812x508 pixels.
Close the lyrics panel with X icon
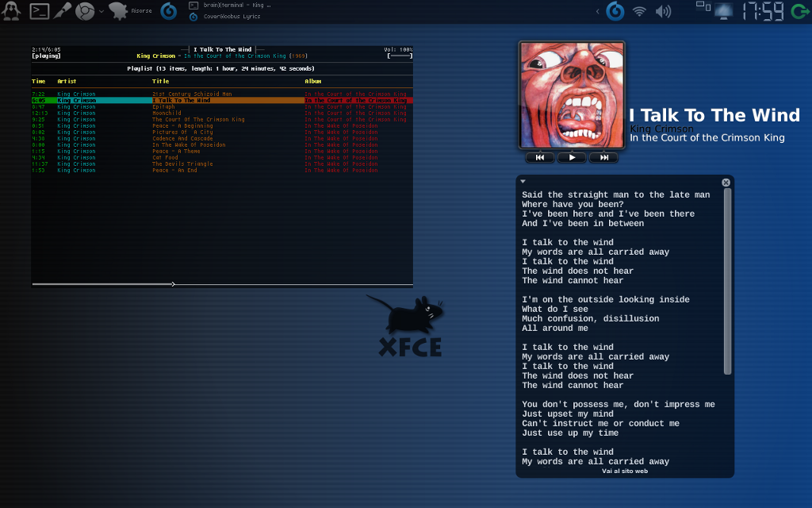(726, 183)
